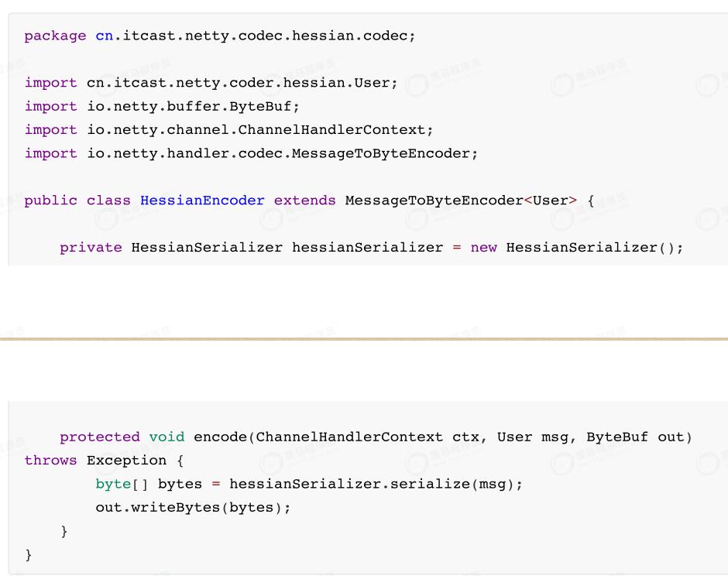Click the 'ByteBuf out' parameter
The width and height of the screenshot is (728, 576).
coord(635,437)
